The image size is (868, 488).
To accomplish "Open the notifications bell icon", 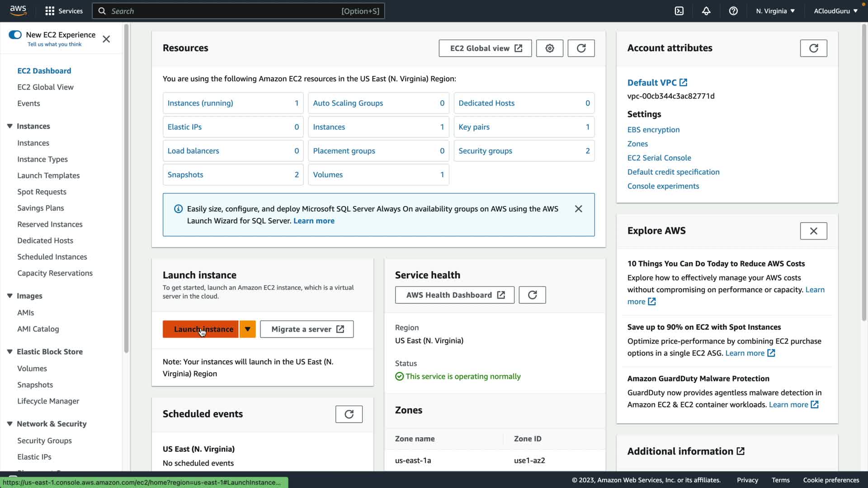I will click(x=706, y=11).
